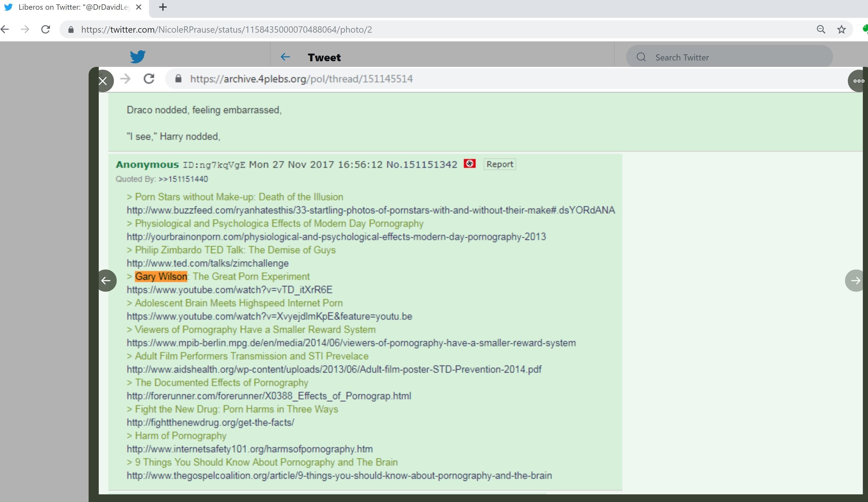Close the Liberos on Twitter tab
Image resolution: width=868 pixels, height=502 pixels.
click(139, 7)
